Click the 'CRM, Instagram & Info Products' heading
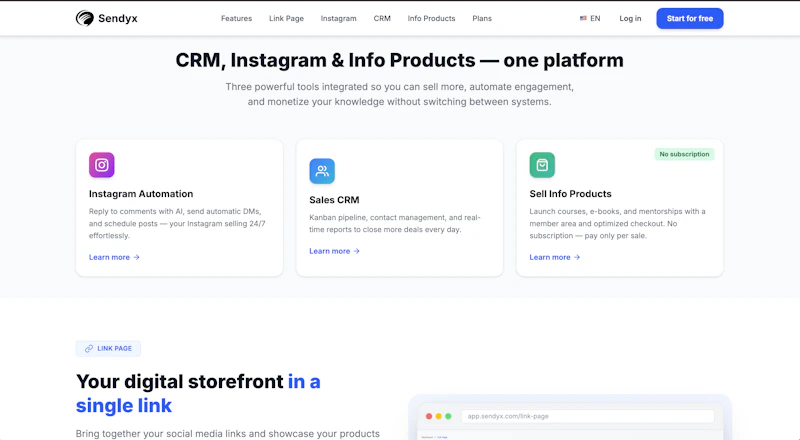The image size is (800, 440). 399,60
